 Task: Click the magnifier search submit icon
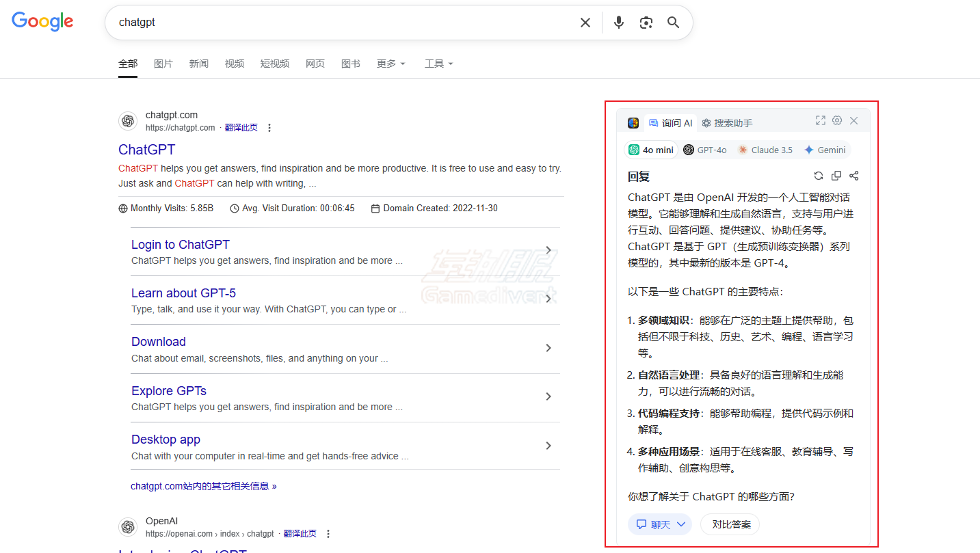(674, 23)
